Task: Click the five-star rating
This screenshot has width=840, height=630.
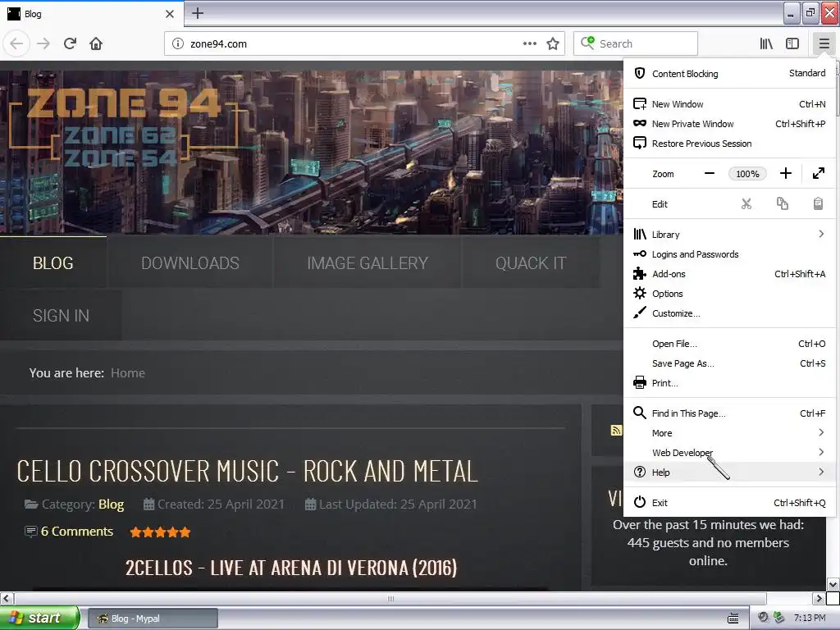Action: [x=160, y=532]
